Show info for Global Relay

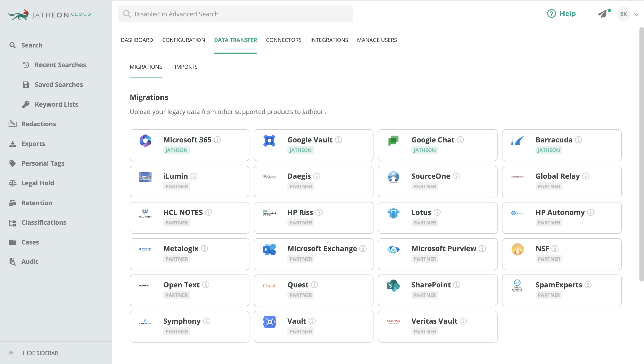(586, 176)
